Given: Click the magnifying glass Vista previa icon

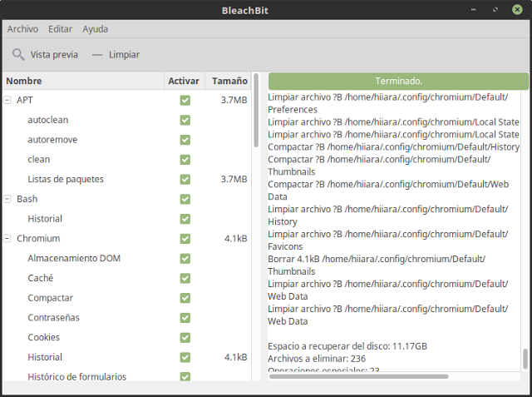Looking at the screenshot, I should (18, 55).
